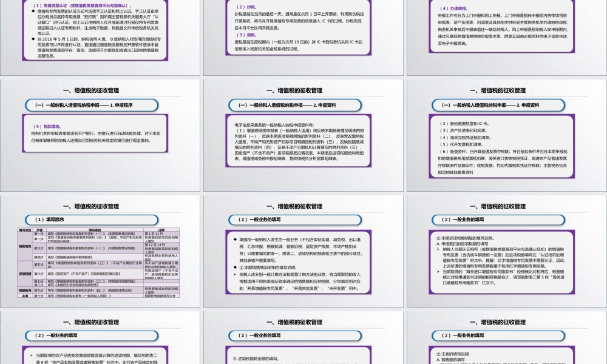Click the circled number ② before 进项税额明细 text
Viewport: 607px width, 364px height.
pos(438,238)
